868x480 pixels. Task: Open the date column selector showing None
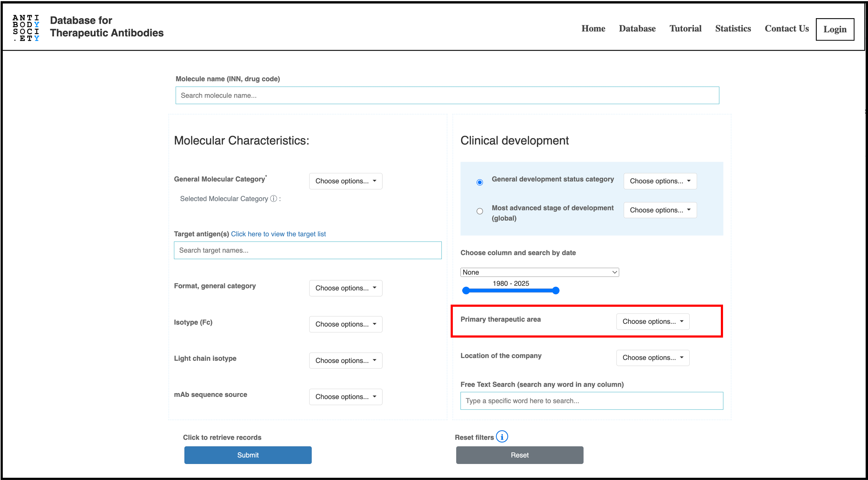[x=539, y=272]
